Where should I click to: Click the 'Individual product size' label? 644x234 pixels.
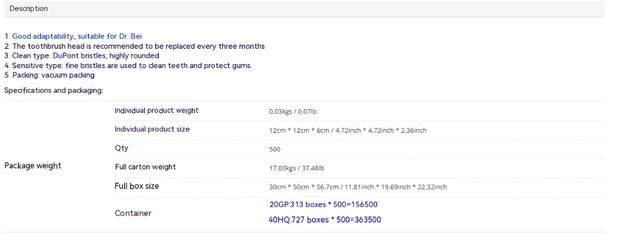pyautogui.click(x=152, y=129)
